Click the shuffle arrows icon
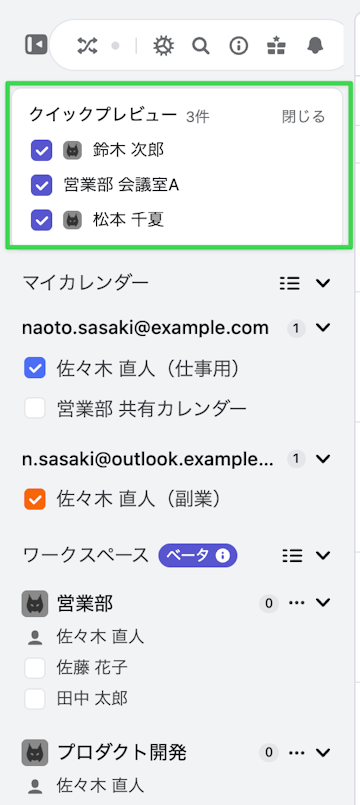Screen dimensions: 360x805 click(x=86, y=46)
